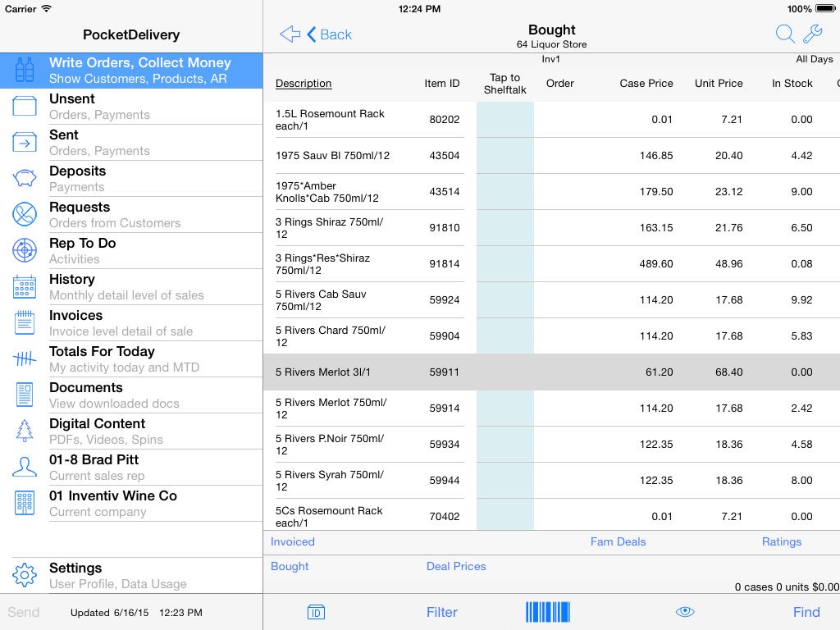This screenshot has width=840, height=630.
Task: Click the All Days label
Action: click(x=814, y=59)
